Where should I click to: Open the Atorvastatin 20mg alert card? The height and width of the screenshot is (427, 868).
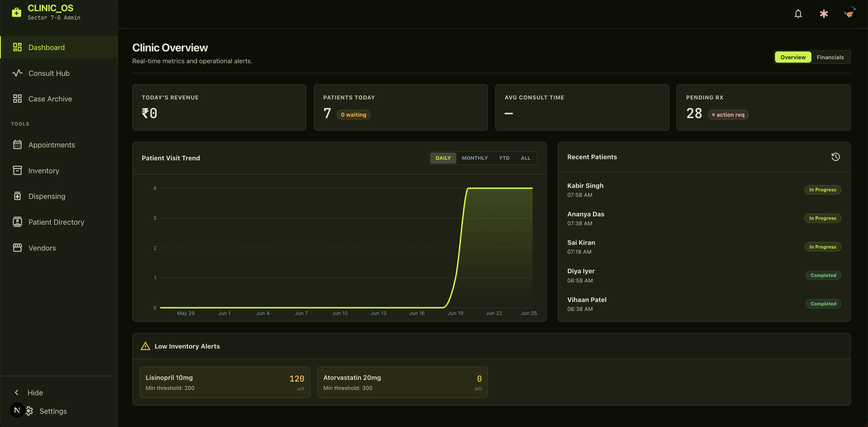pos(402,382)
